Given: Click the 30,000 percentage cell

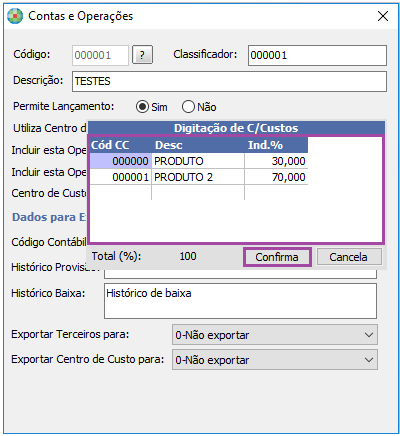Looking at the screenshot, I should (x=276, y=161).
